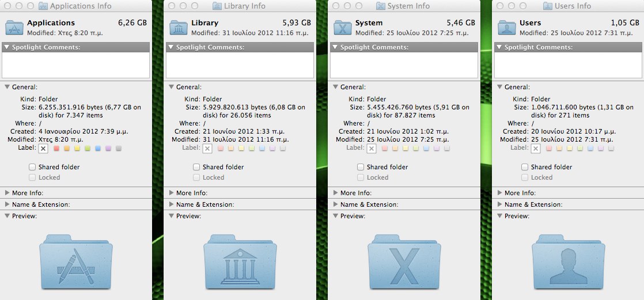Toggle the Locked checkbox in Applications Info

(x=32, y=178)
